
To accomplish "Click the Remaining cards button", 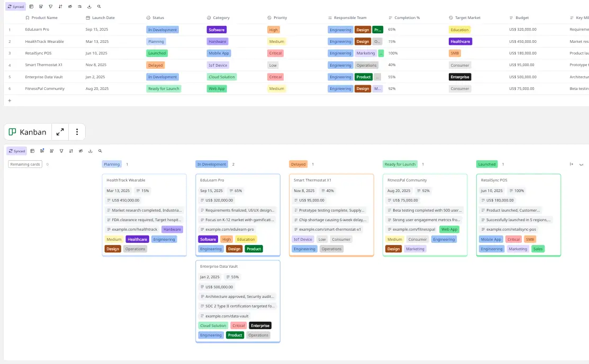I will pyautogui.click(x=24, y=164).
